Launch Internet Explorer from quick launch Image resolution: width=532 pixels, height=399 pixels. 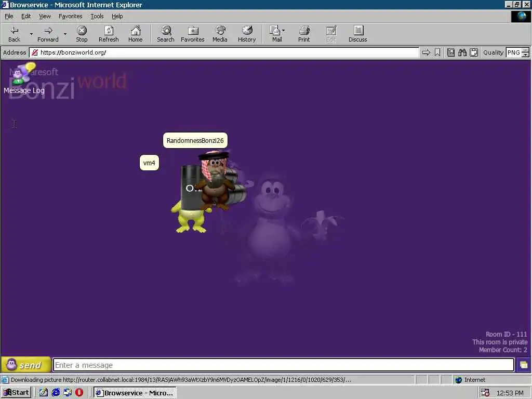click(x=56, y=393)
